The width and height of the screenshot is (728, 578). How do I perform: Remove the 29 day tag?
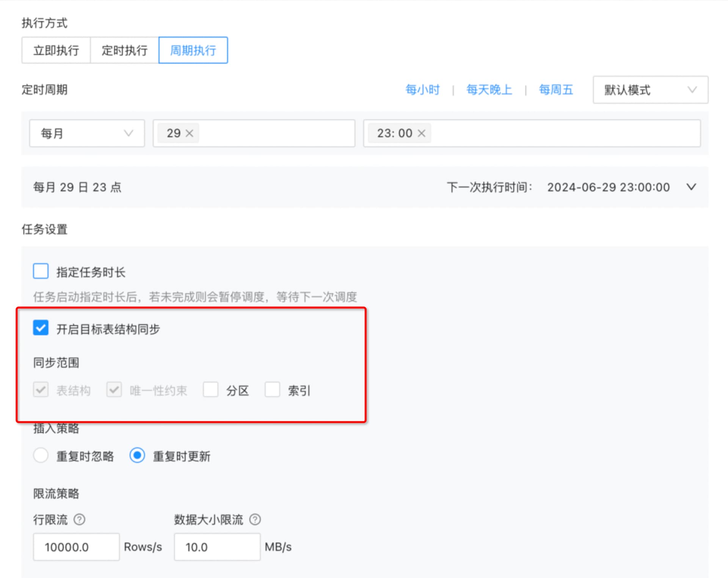click(x=189, y=133)
